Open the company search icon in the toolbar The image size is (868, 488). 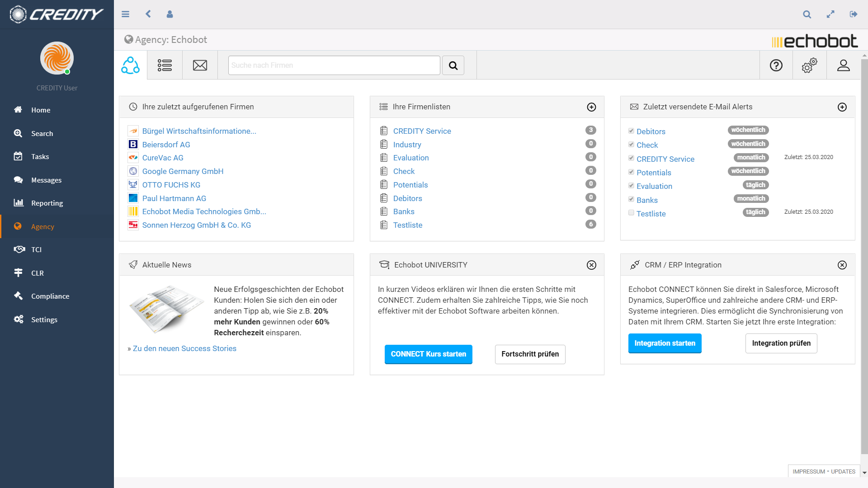(x=453, y=65)
